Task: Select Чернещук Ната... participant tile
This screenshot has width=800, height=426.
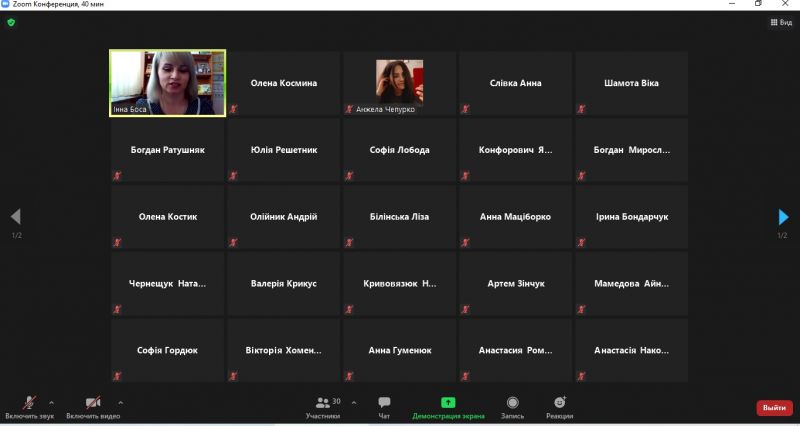Action: [x=167, y=284]
